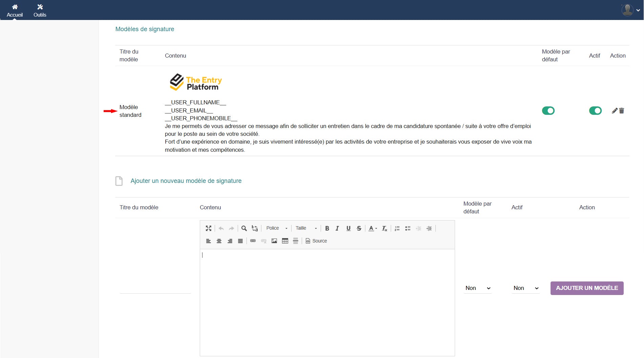Image resolution: width=644 pixels, height=358 pixels.
Task: Open the Outils menu
Action: click(40, 10)
